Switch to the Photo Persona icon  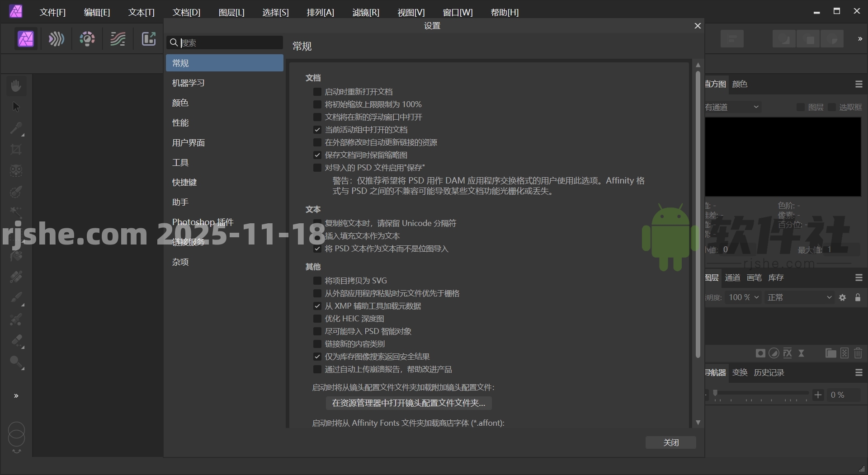26,39
